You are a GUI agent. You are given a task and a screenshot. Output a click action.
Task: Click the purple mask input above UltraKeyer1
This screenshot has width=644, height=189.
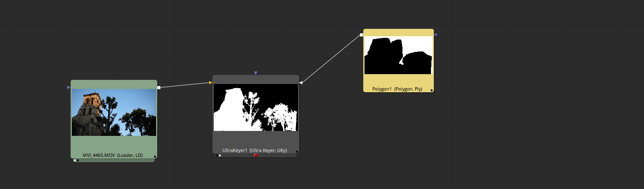(x=256, y=73)
